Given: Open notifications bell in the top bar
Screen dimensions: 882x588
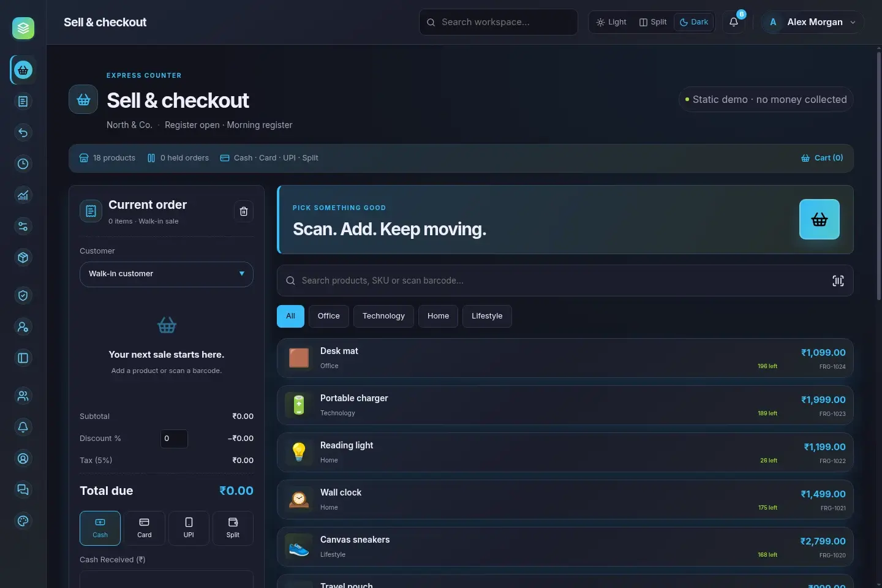Looking at the screenshot, I should tap(734, 22).
